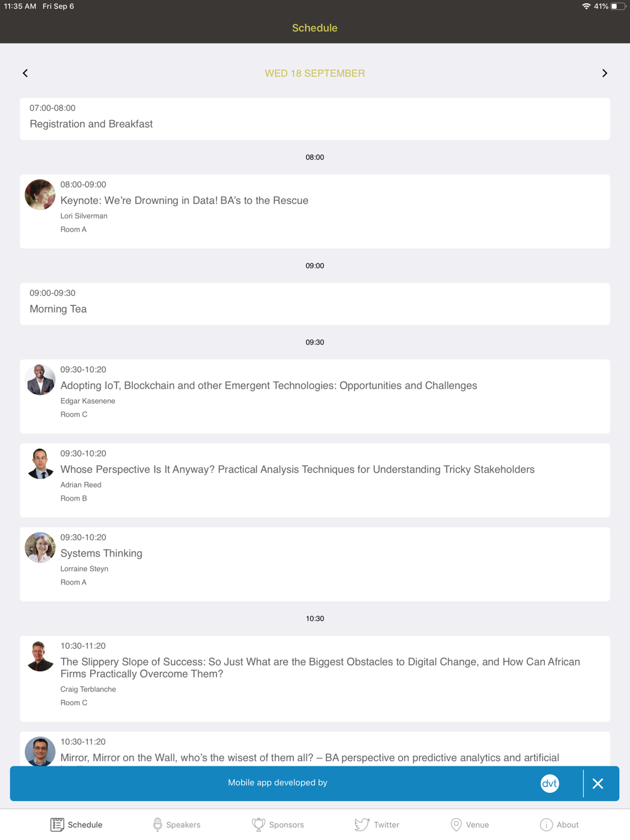630x840 pixels.
Task: Open the Speakers tab microphone icon
Action: click(x=157, y=824)
